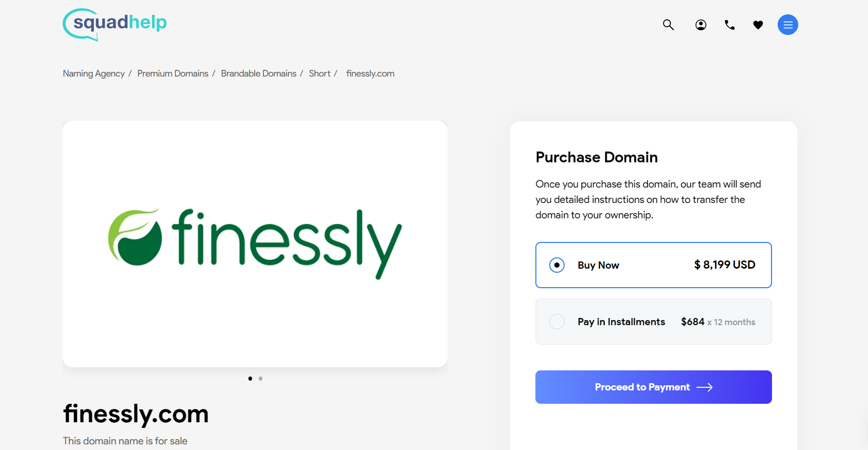Open the user account icon
The height and width of the screenshot is (450, 868).
701,25
